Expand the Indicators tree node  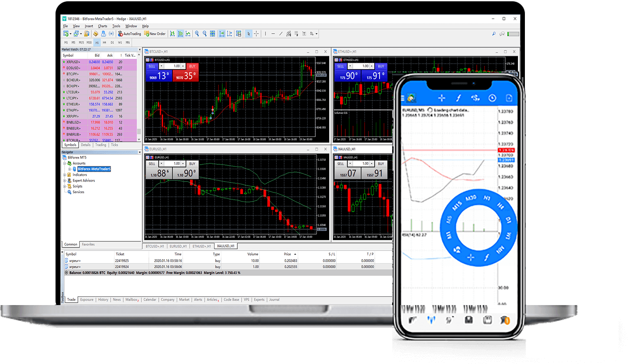(65, 175)
